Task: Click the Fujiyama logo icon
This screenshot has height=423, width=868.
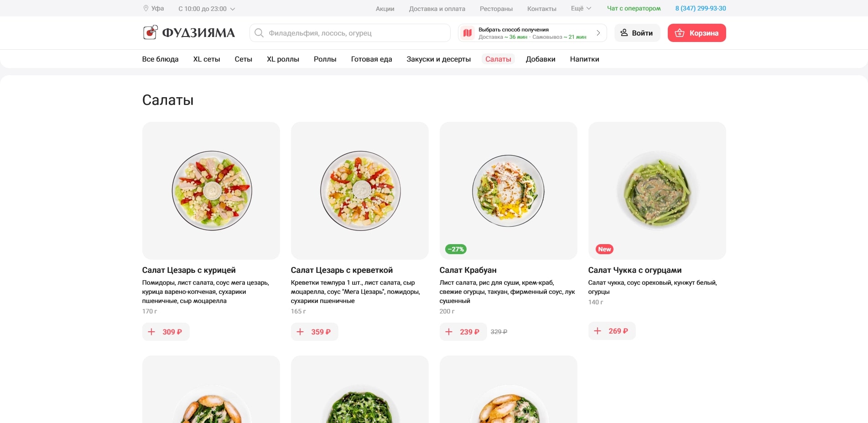Action: (x=150, y=32)
